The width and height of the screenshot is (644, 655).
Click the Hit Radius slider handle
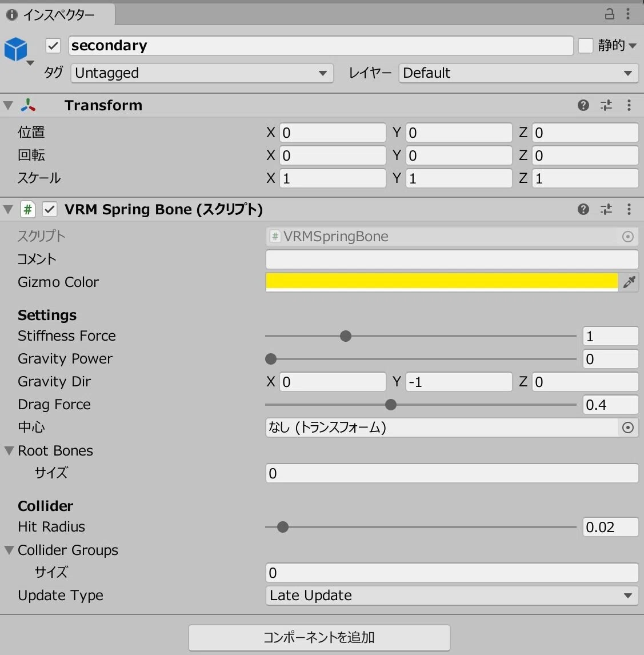tap(283, 527)
